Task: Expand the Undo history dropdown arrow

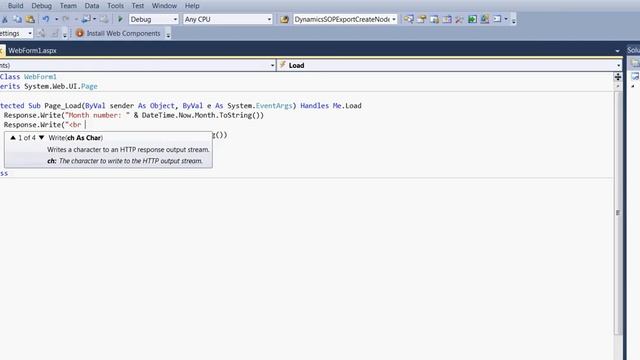Action: coord(56,19)
